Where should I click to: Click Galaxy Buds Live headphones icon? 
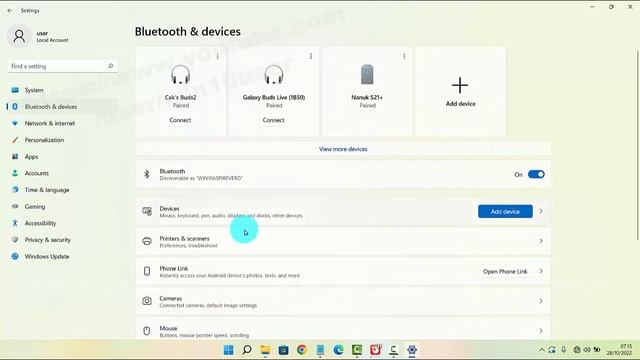click(x=273, y=75)
